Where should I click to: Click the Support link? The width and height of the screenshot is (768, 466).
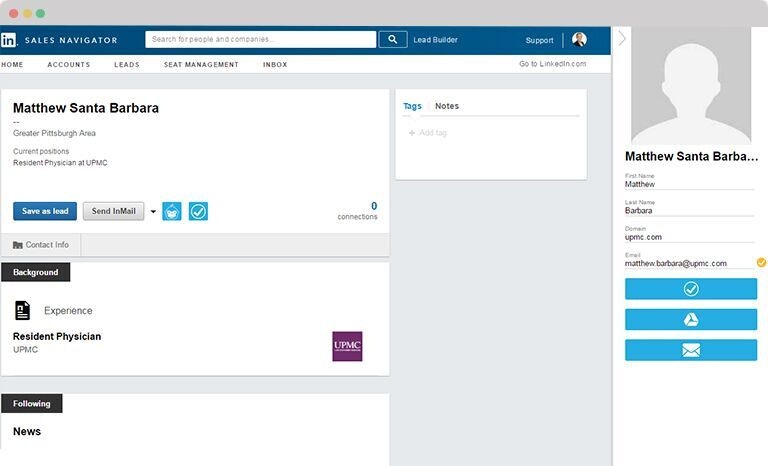(539, 40)
